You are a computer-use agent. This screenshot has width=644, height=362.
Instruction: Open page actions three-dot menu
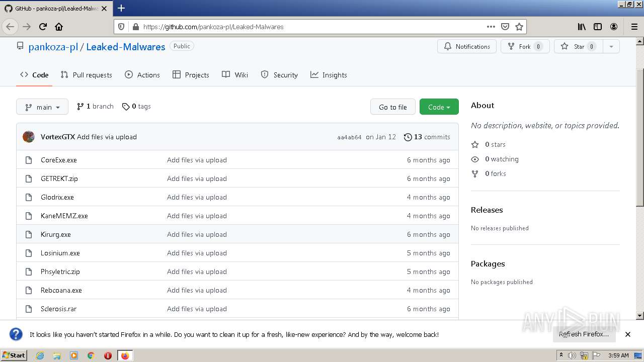point(491,27)
